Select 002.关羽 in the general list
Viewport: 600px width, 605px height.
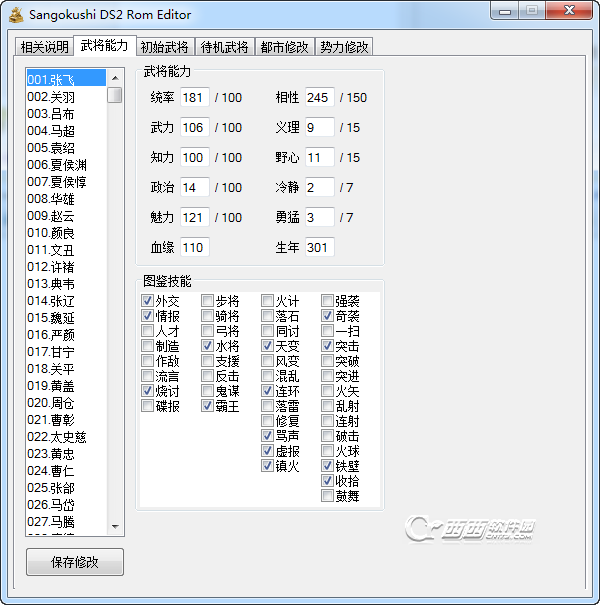coord(66,97)
